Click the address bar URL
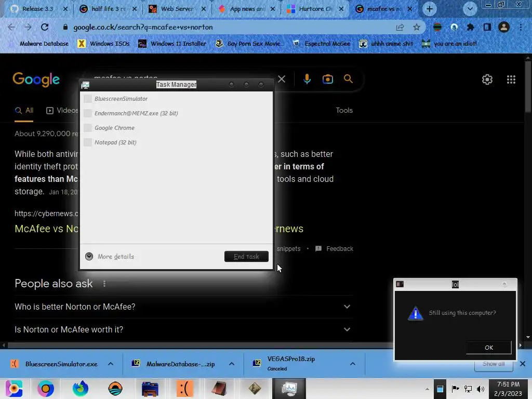This screenshot has width=532, height=399. coord(143,27)
